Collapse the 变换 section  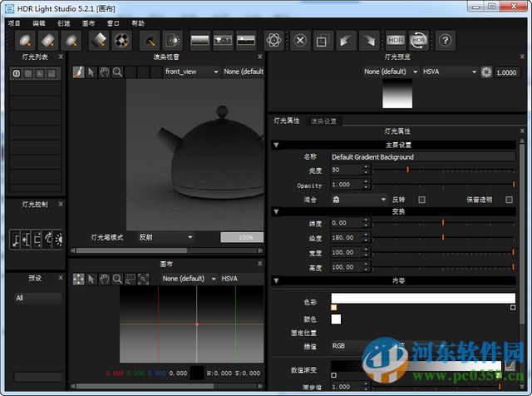[276, 211]
